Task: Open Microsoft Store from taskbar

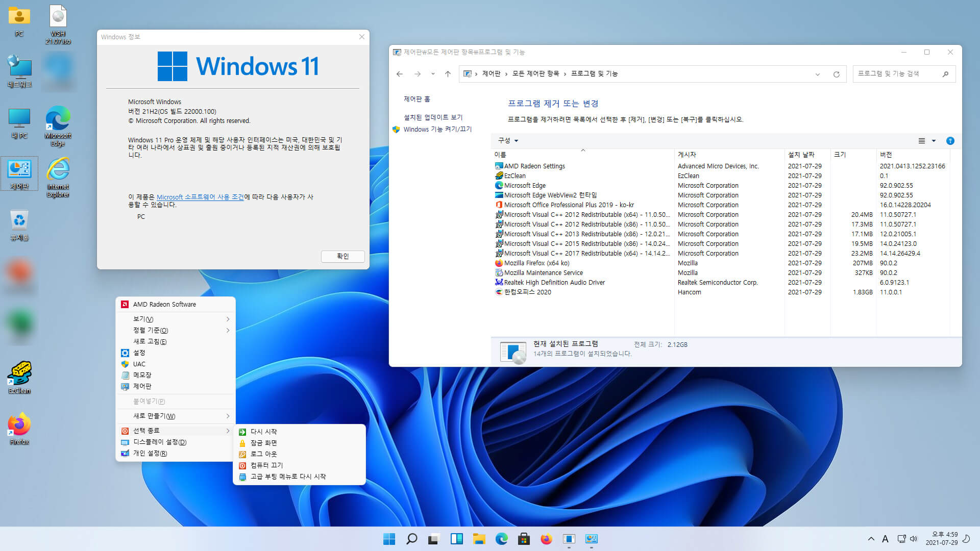Action: pos(524,539)
